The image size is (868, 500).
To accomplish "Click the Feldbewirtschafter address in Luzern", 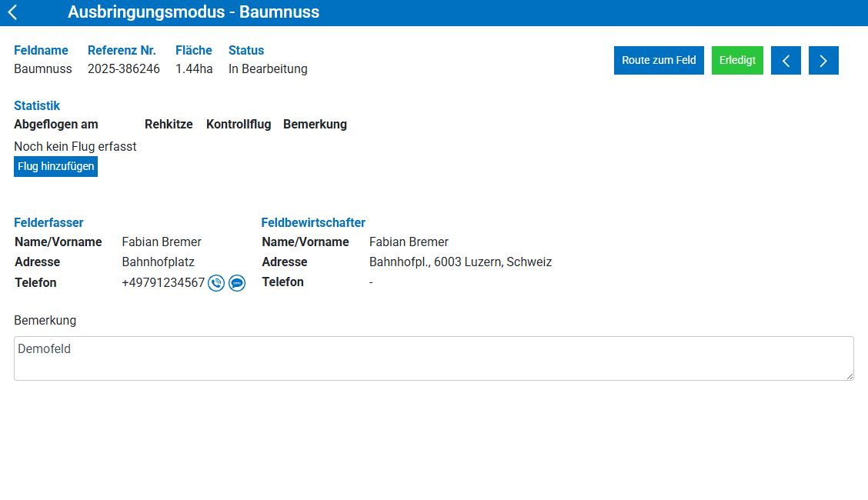I will [x=460, y=262].
